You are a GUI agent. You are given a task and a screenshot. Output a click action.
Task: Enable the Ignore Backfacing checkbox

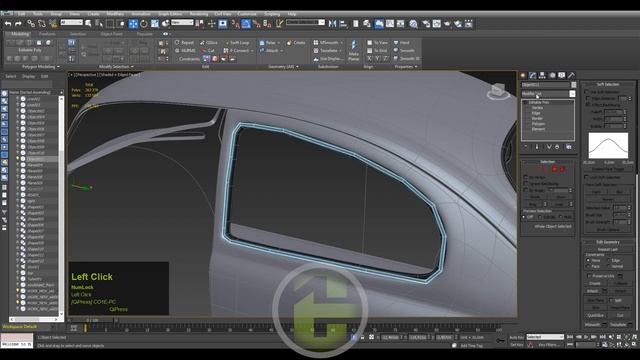coord(526,184)
